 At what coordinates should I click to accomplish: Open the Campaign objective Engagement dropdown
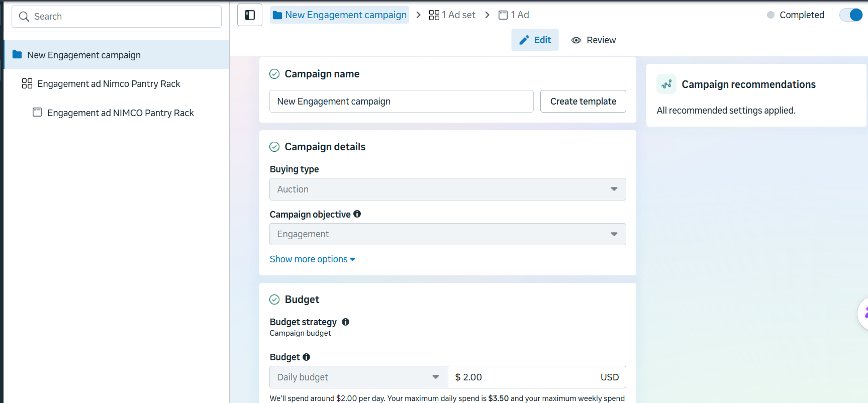(x=448, y=234)
